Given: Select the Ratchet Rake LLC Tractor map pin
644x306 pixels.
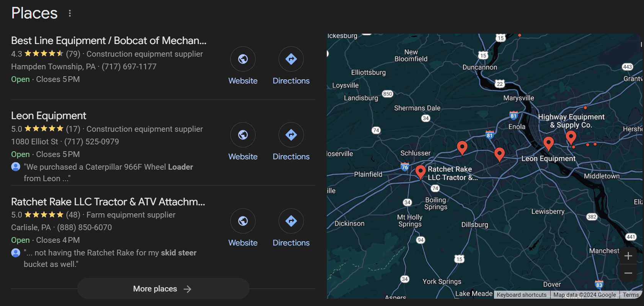Looking at the screenshot, I should coord(421,172).
